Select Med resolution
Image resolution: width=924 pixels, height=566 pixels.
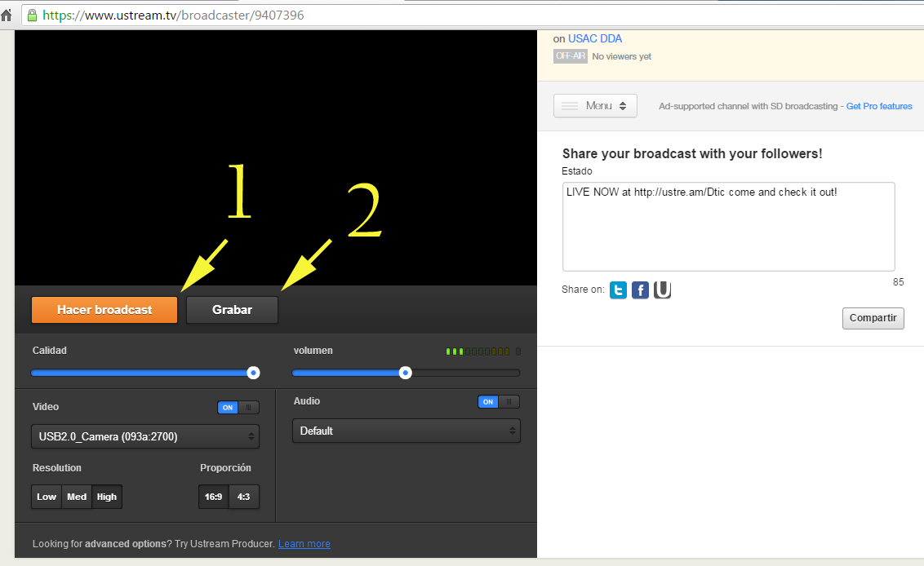(x=77, y=497)
